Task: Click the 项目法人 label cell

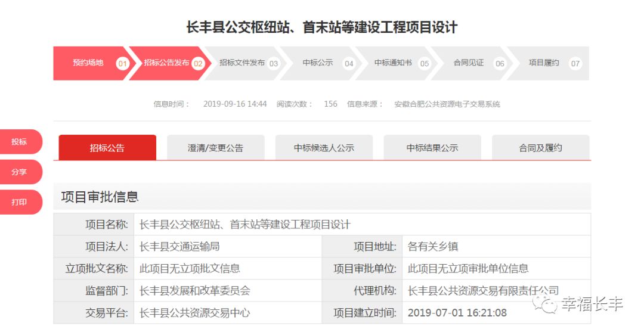Action: (94, 247)
